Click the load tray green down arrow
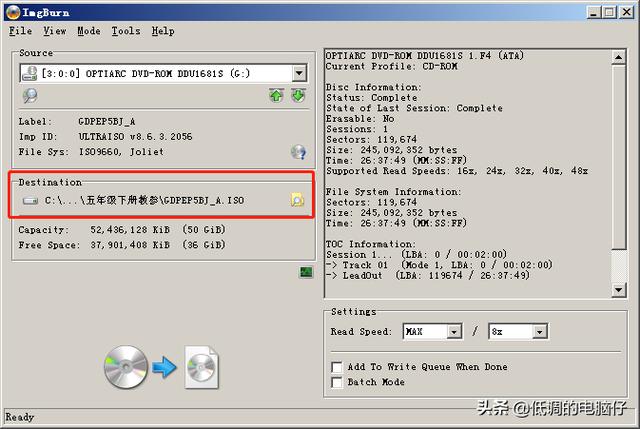Image resolution: width=640 pixels, height=429 pixels. coord(297,96)
